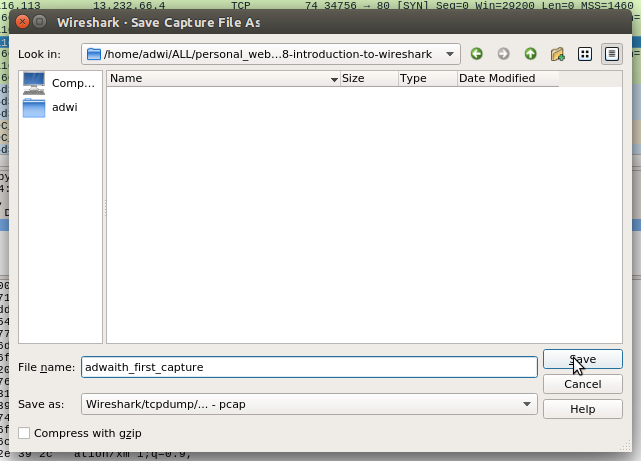Screen dimensions: 641x461
Task: Switch to detail view mode
Action: point(612,54)
